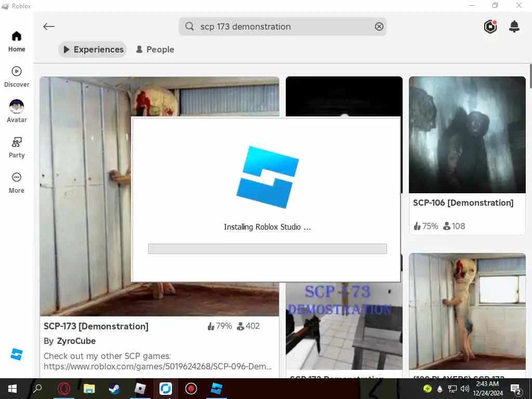
Task: Clear the search field with X
Action: [379, 26]
